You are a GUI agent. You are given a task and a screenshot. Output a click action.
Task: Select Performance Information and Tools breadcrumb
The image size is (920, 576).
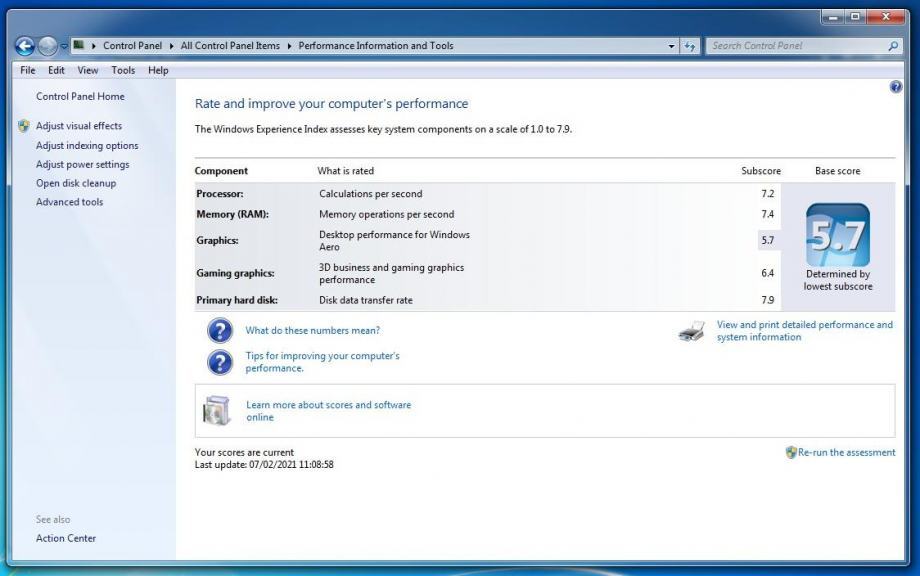click(x=376, y=46)
